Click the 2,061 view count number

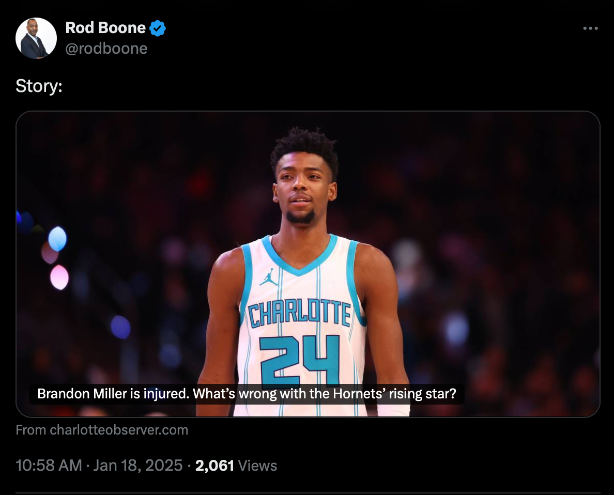215,466
